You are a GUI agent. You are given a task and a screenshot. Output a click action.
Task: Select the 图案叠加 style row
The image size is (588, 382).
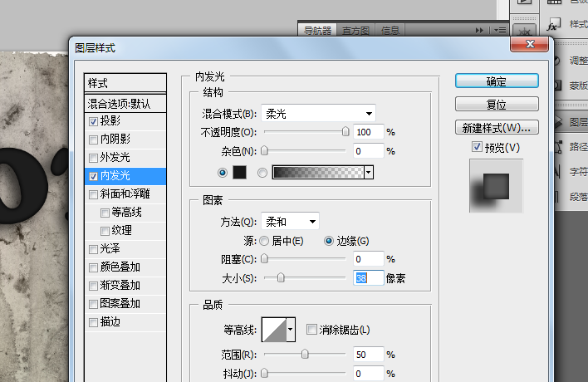[x=125, y=304]
